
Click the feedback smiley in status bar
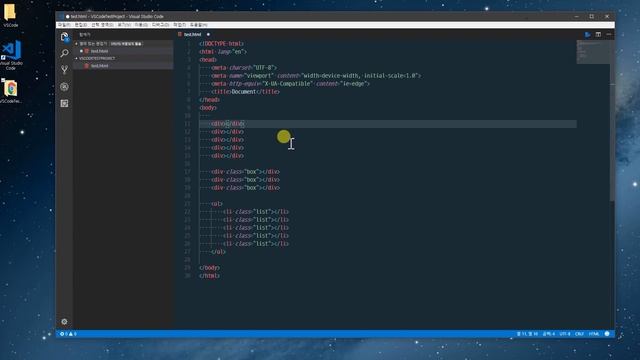click(x=607, y=334)
